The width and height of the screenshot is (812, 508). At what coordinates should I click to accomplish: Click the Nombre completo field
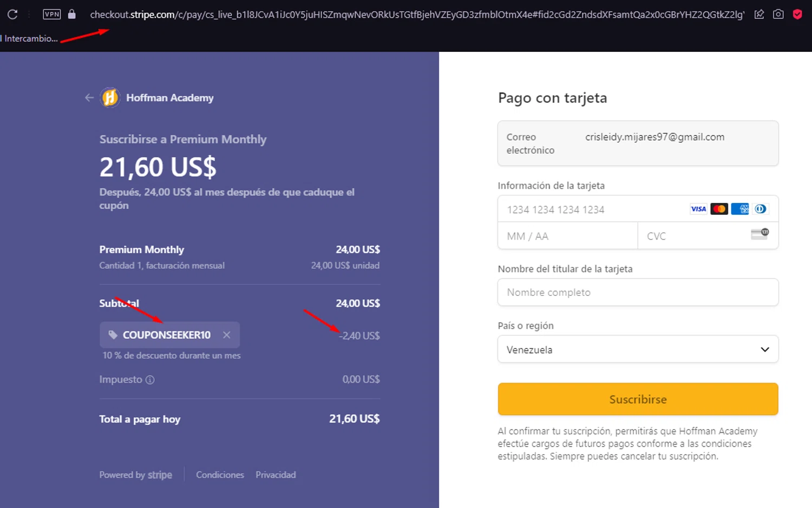(x=638, y=293)
